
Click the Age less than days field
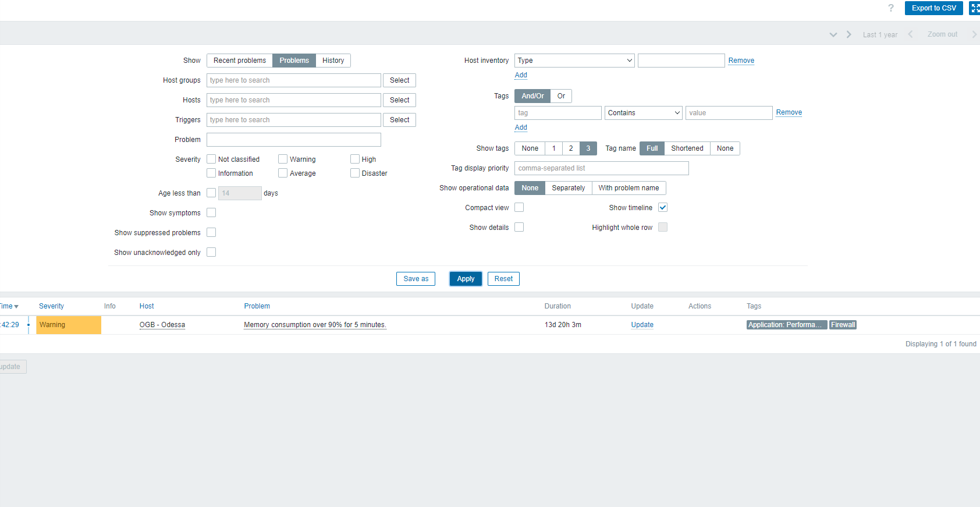(x=240, y=193)
